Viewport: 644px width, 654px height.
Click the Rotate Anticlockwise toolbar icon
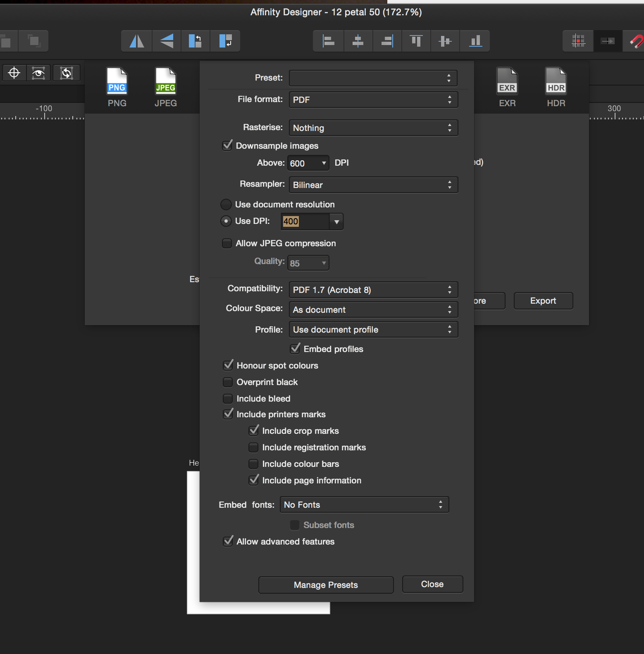[195, 41]
